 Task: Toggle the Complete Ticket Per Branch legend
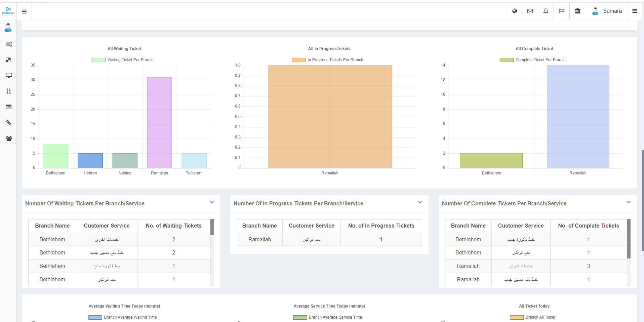click(533, 60)
